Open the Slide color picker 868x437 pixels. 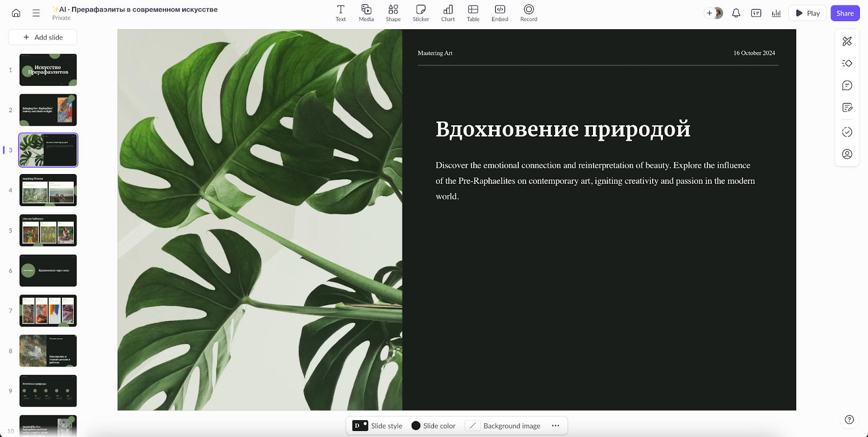point(433,426)
